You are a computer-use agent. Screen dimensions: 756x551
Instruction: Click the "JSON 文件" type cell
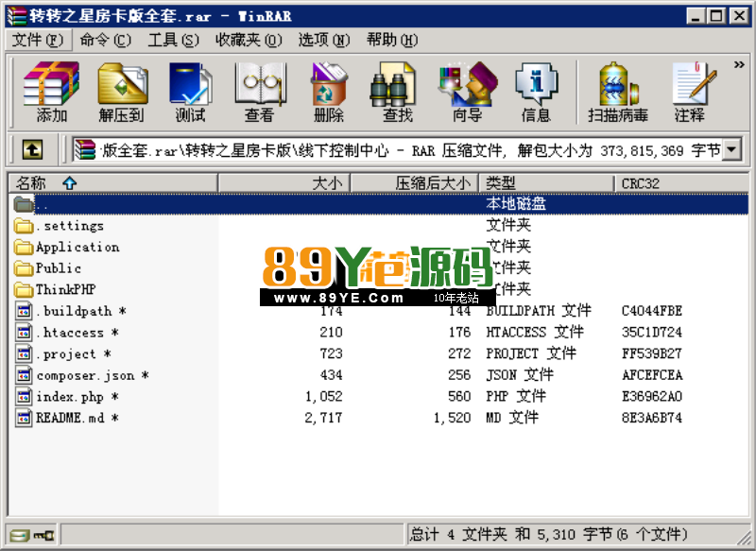(520, 375)
